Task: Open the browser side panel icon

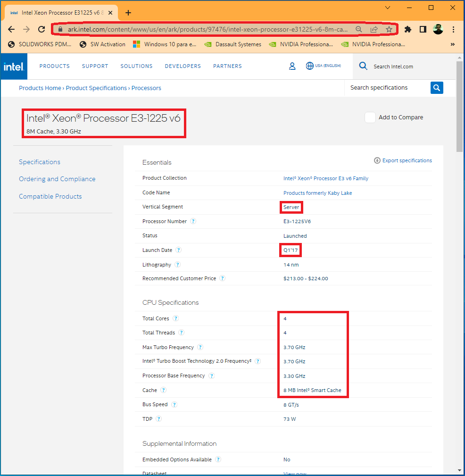Action: (423, 29)
